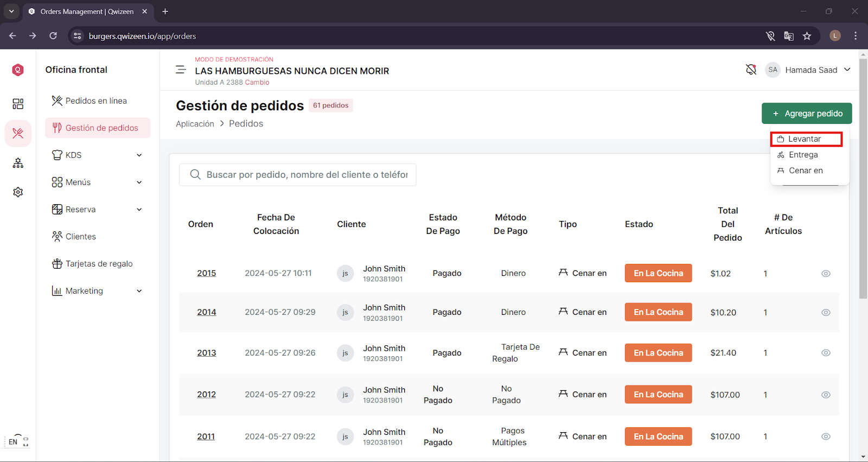The image size is (868, 462).
Task: Click the search magnifier icon in search box
Action: (195, 174)
